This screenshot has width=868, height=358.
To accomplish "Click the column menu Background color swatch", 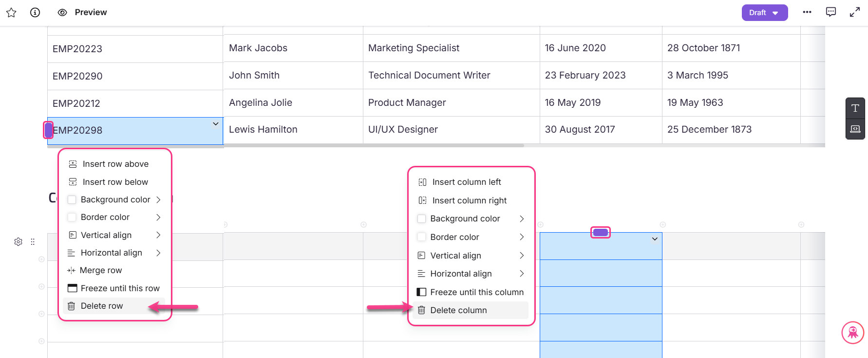I will 422,219.
